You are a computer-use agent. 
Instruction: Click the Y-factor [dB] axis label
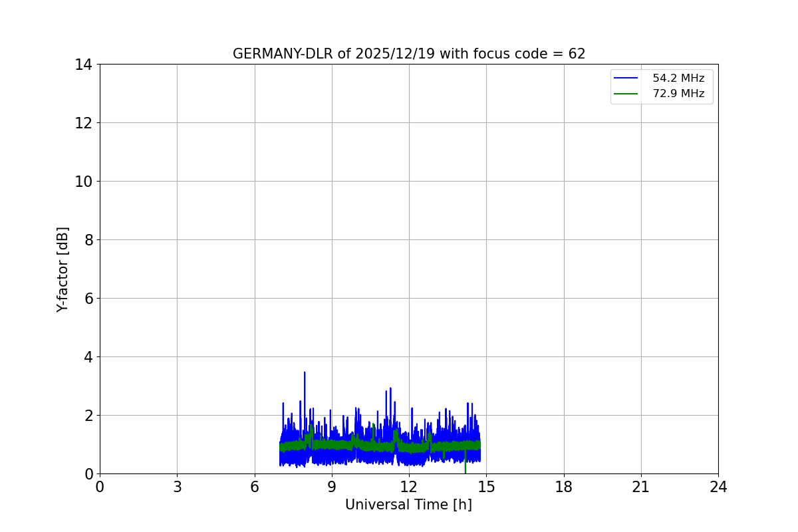63,269
